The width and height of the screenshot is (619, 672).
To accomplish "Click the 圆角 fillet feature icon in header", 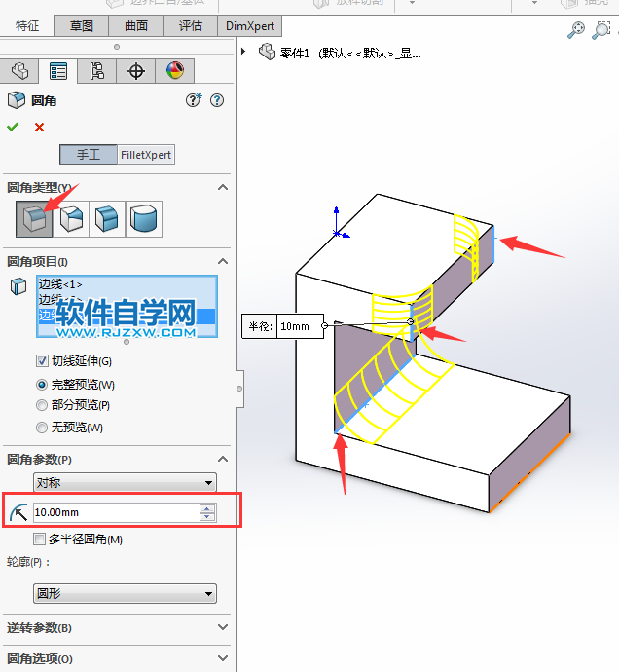I will (17, 100).
